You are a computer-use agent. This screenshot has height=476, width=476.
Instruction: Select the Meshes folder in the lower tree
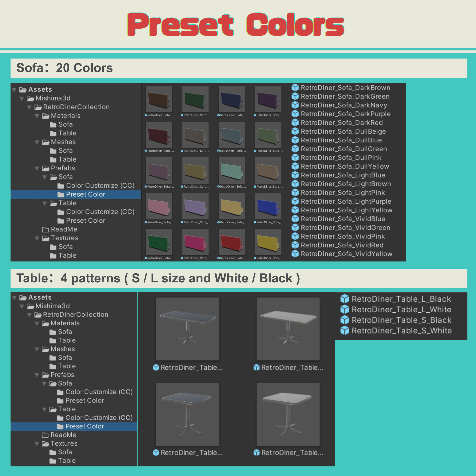[63, 349]
